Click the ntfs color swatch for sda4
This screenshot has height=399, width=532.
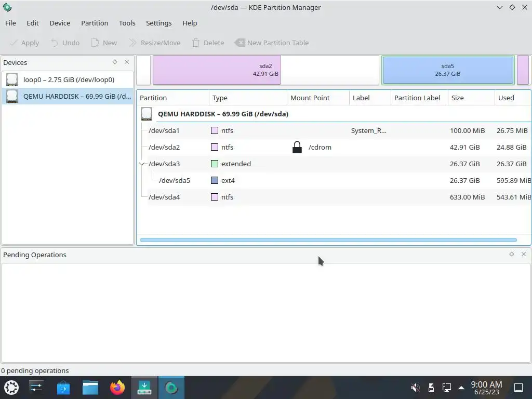[x=215, y=197]
